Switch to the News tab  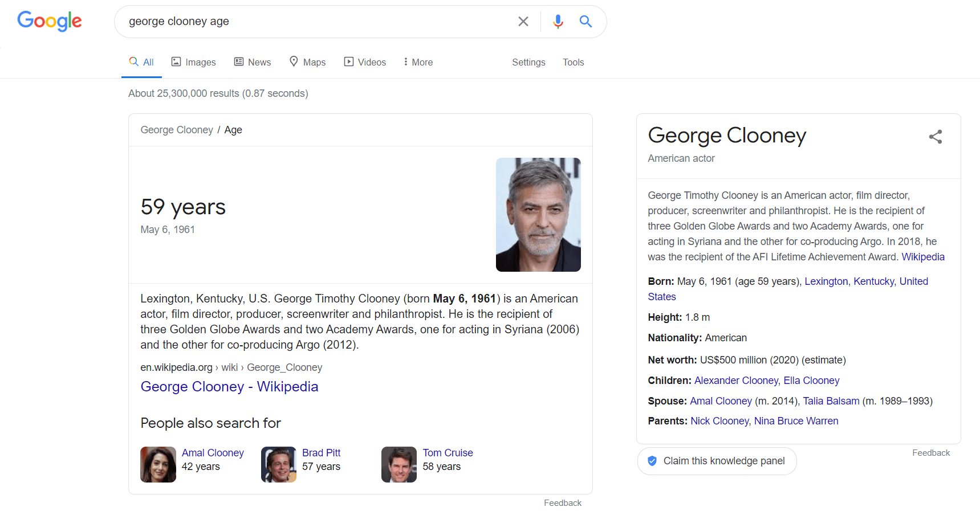click(253, 62)
